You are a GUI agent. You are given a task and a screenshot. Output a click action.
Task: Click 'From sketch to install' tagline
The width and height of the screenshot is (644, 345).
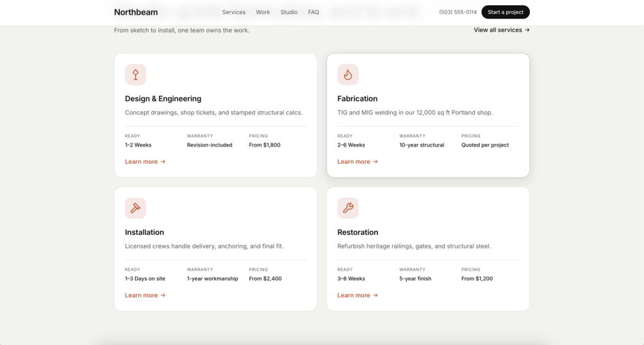coord(181,30)
